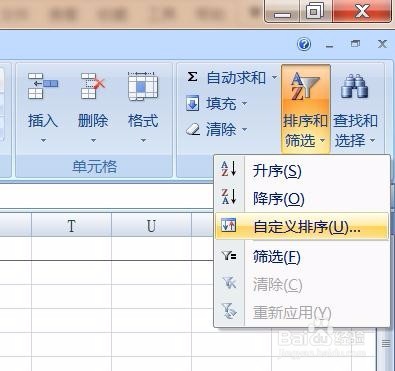This screenshot has height=371, width=395.
Task: Expand the Insert (插入) dropdown arrow
Action: coord(43,141)
